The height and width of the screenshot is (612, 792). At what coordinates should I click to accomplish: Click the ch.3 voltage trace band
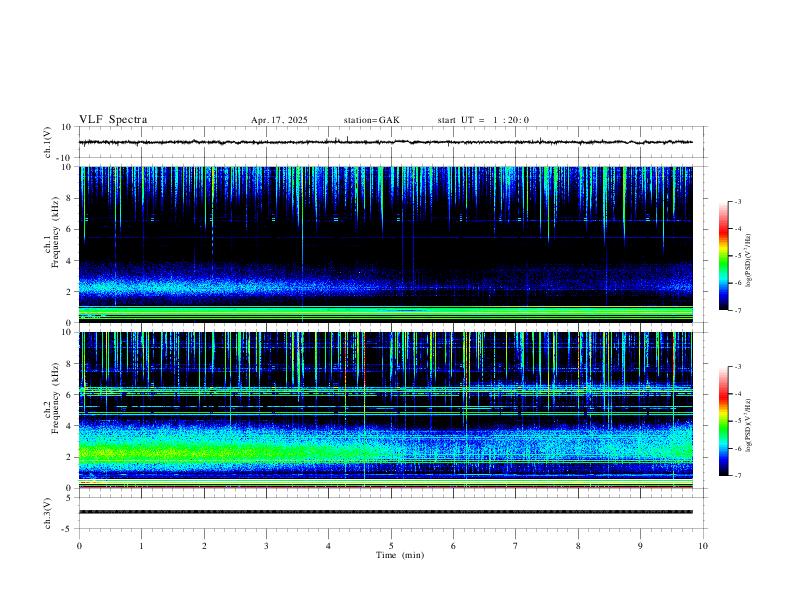385,512
